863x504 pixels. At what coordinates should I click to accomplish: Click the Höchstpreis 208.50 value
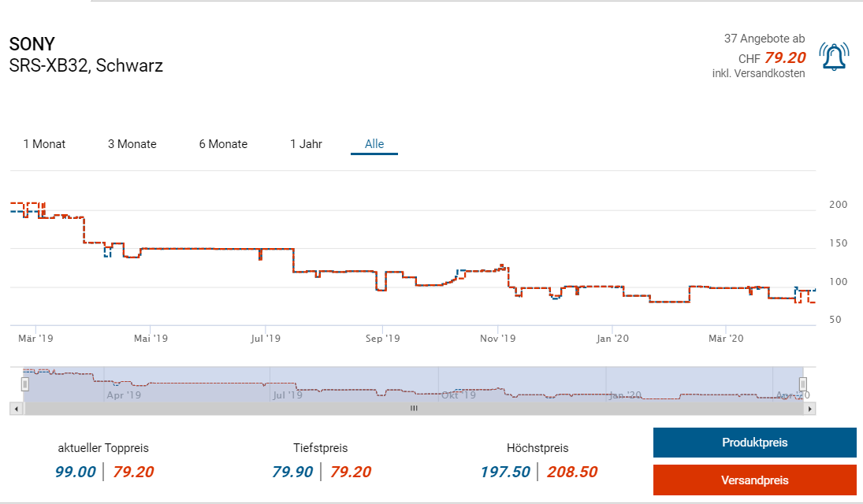pos(572,472)
